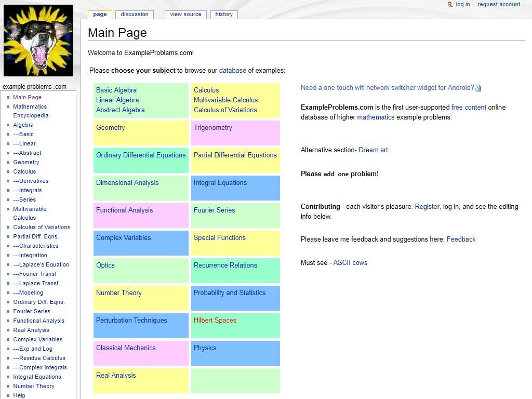The image size is (532, 399).
Task: Open the ASCII cows link
Action: pos(350,263)
